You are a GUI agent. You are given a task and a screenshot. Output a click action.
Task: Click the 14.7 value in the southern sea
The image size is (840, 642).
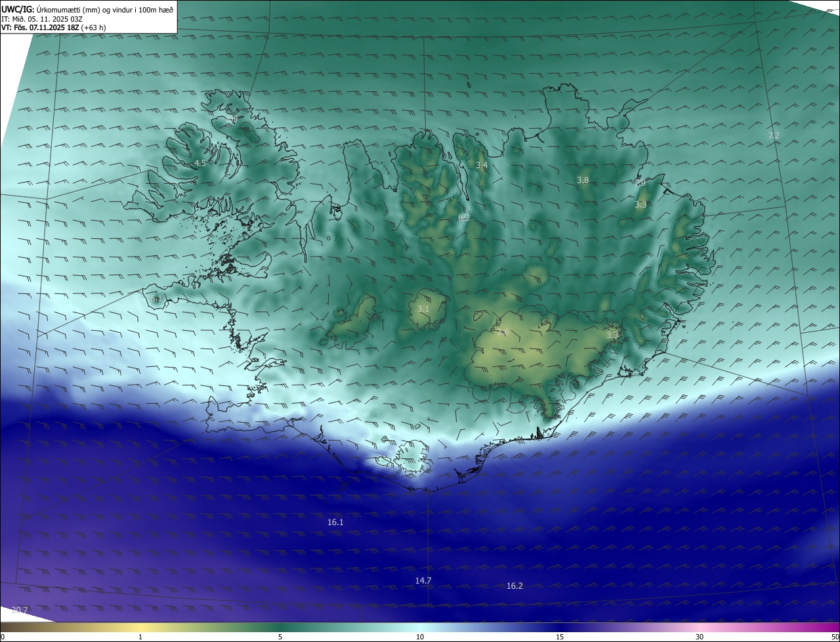tap(423, 580)
